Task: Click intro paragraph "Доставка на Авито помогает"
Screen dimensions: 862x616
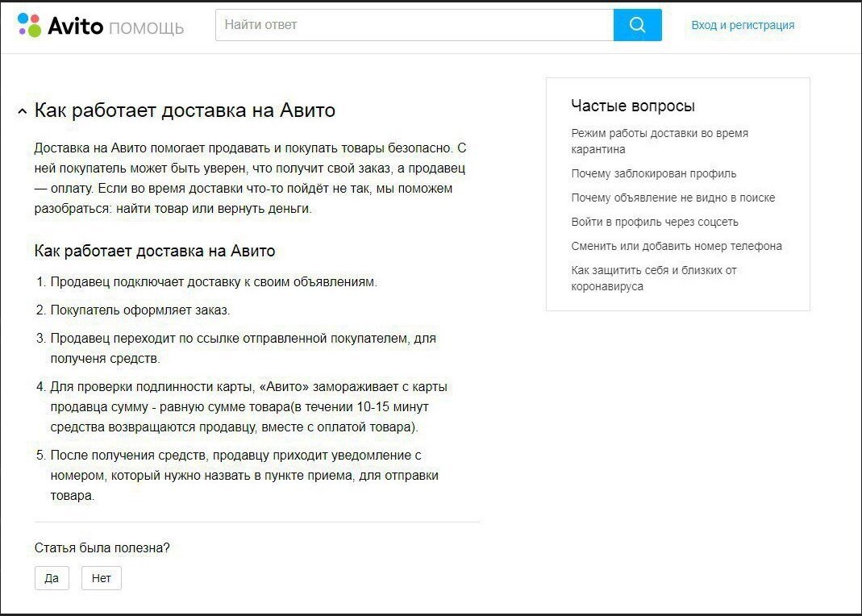Action: pyautogui.click(x=250, y=178)
